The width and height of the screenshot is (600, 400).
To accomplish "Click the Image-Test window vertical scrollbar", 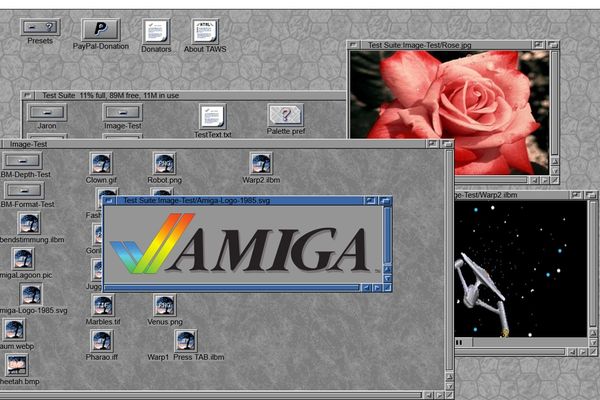I will pos(450,260).
